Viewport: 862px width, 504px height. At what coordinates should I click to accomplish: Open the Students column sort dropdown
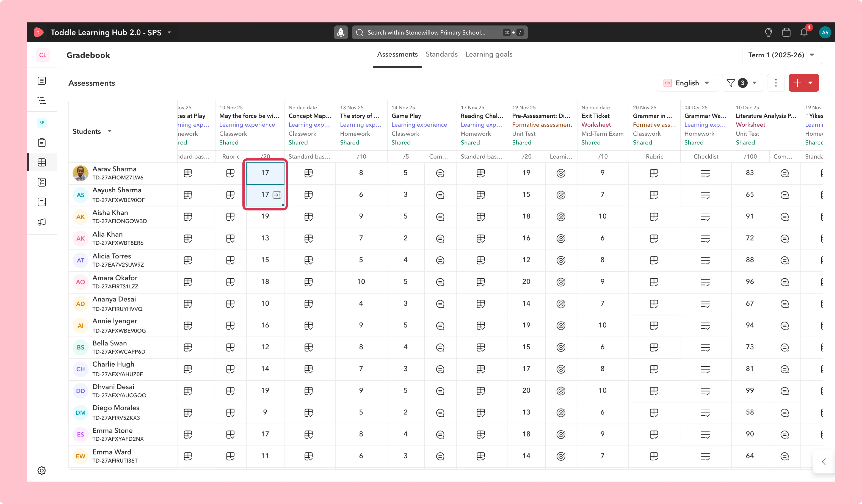(110, 131)
